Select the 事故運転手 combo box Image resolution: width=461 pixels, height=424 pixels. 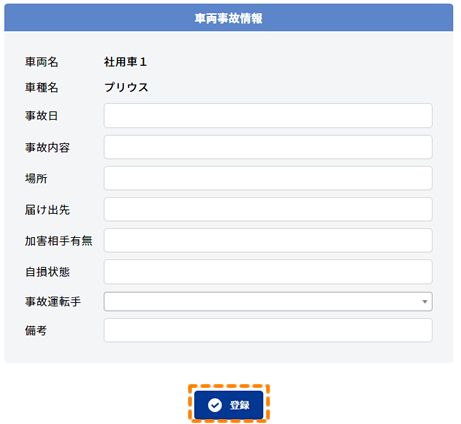pos(268,302)
